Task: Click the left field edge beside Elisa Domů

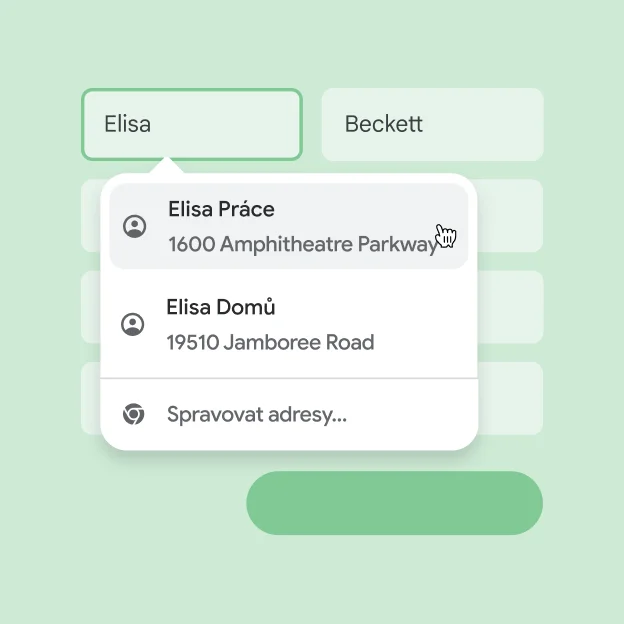Action: (90, 306)
